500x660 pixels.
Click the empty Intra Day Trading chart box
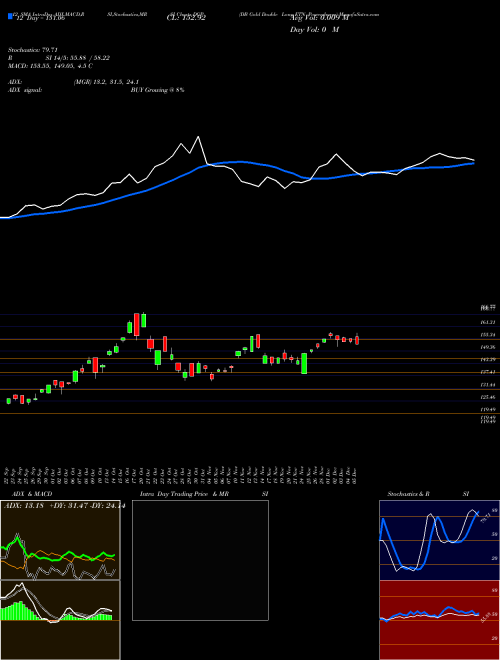coord(200,560)
